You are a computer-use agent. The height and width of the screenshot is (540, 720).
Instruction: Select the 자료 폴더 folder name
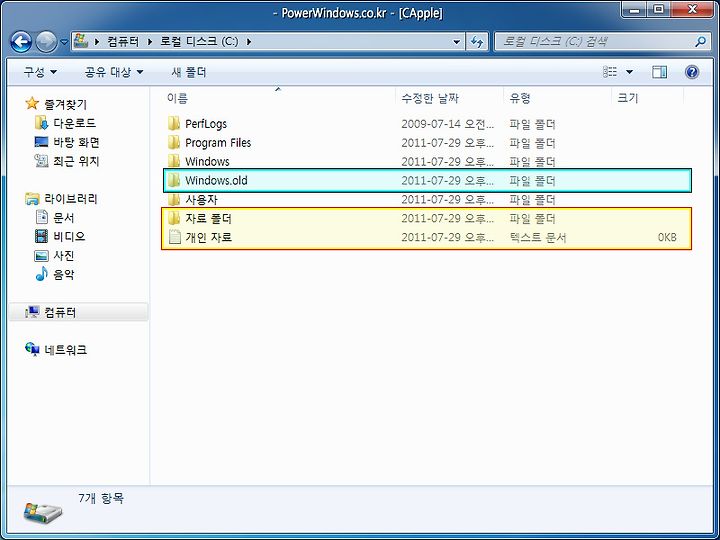208,219
